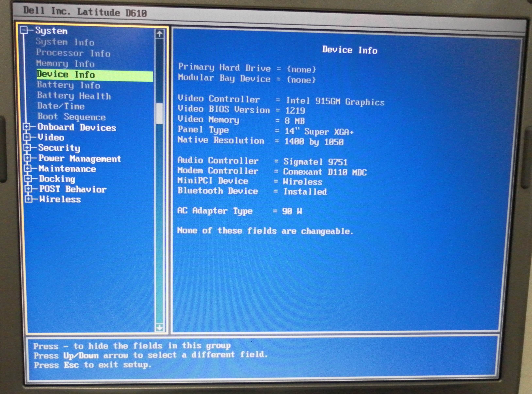The width and height of the screenshot is (532, 394).
Task: Expand the Wireless group
Action: point(28,199)
